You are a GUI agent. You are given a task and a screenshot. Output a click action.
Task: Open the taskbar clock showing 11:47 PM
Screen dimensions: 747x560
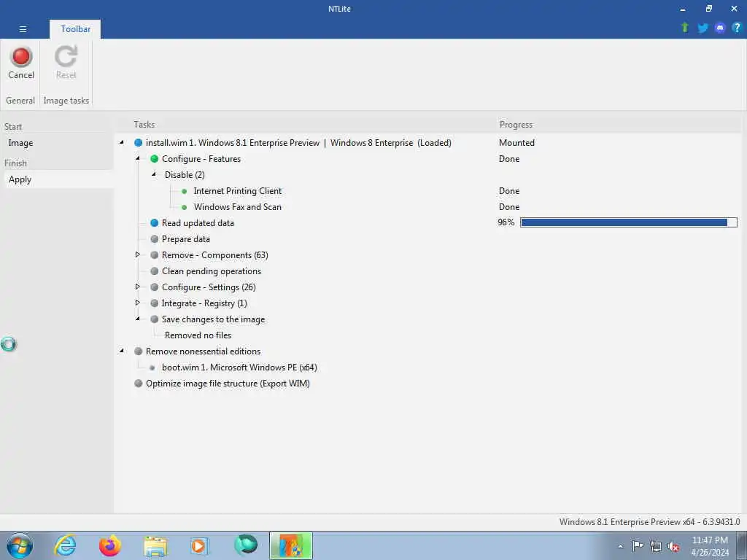710,546
